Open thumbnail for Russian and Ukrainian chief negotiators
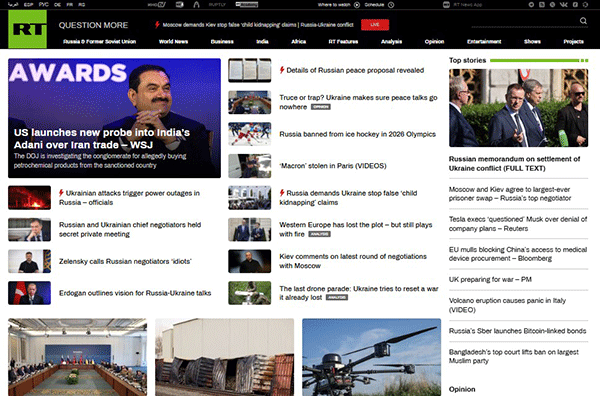This screenshot has height=396, width=600. tap(29, 230)
